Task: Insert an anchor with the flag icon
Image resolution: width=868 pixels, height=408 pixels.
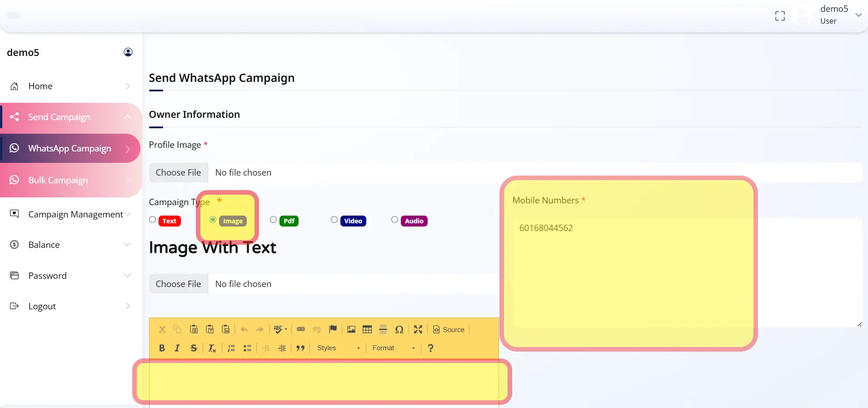Action: [x=333, y=329]
